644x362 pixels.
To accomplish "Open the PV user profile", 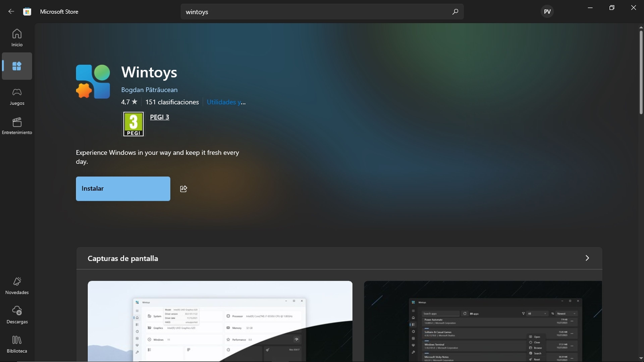I will pos(547,12).
